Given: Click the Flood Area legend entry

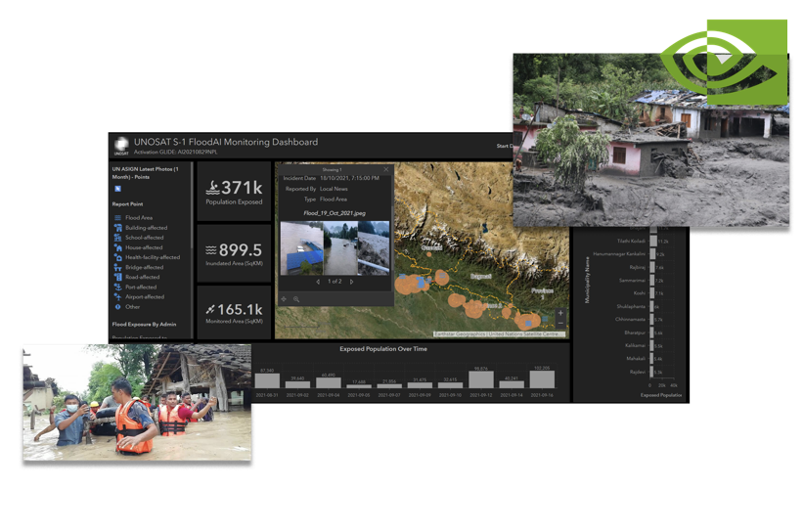Looking at the screenshot, I should click(138, 218).
